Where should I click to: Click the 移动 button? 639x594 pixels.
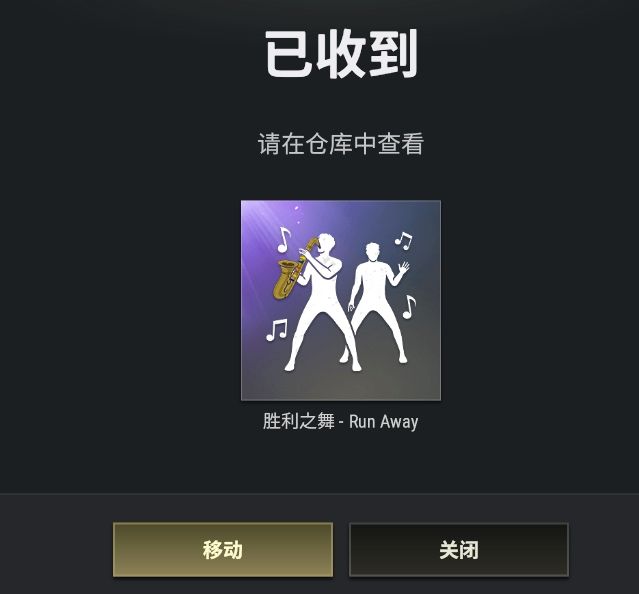point(223,549)
